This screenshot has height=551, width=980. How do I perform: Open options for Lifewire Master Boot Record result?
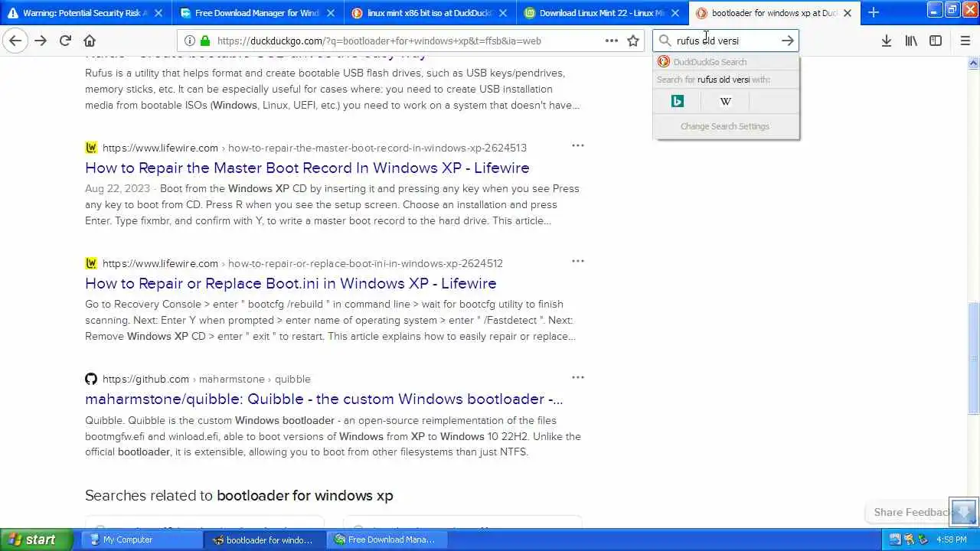pyautogui.click(x=578, y=145)
